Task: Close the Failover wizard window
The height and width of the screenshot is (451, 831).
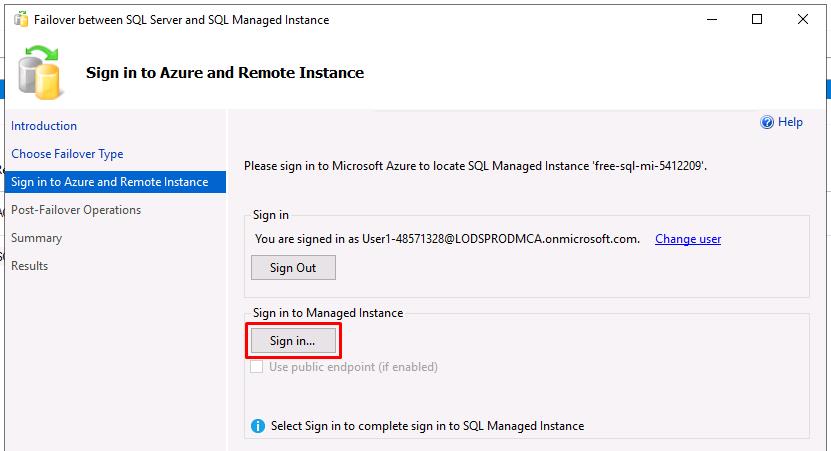Action: [803, 20]
